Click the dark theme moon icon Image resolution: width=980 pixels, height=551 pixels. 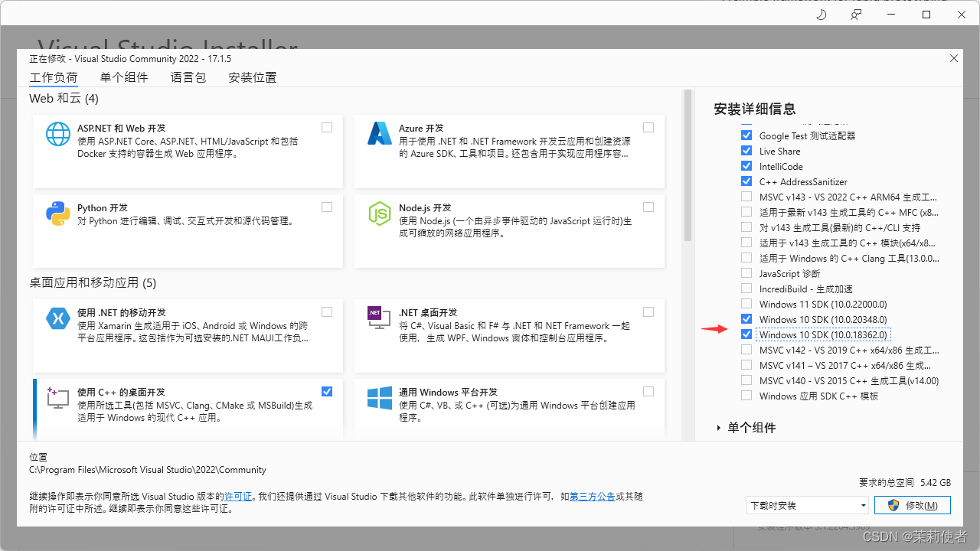tap(822, 15)
